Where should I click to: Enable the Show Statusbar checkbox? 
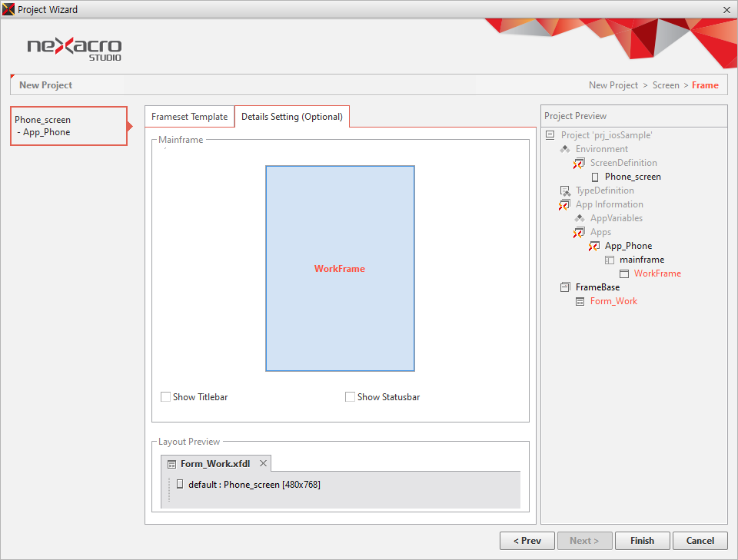(x=350, y=397)
